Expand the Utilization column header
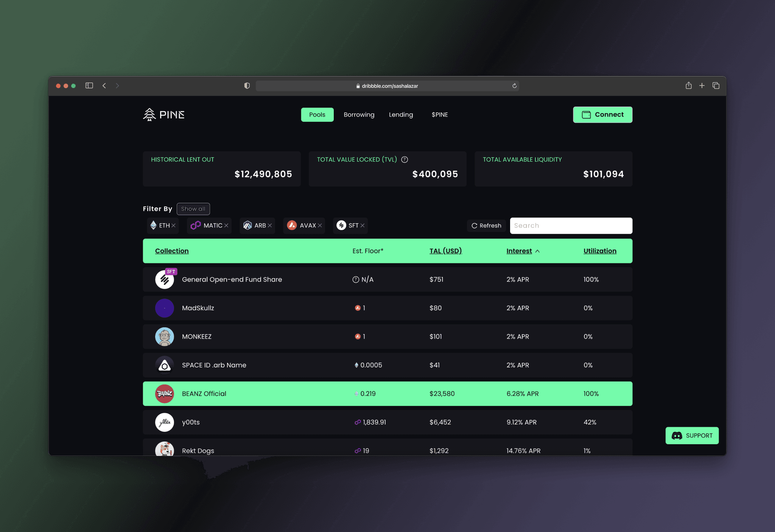 pyautogui.click(x=598, y=250)
